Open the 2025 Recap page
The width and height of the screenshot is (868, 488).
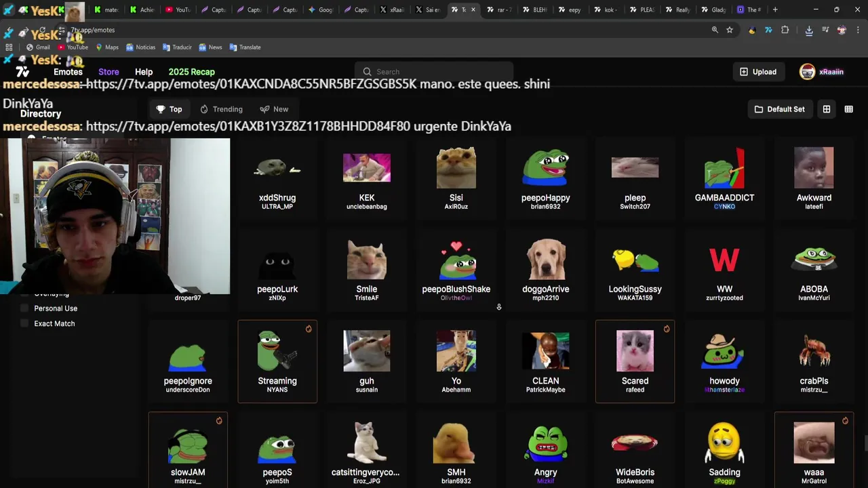coord(191,72)
